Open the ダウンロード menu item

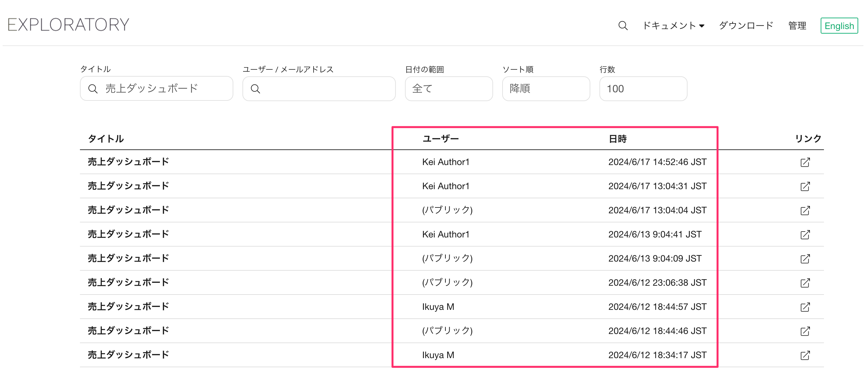746,25
